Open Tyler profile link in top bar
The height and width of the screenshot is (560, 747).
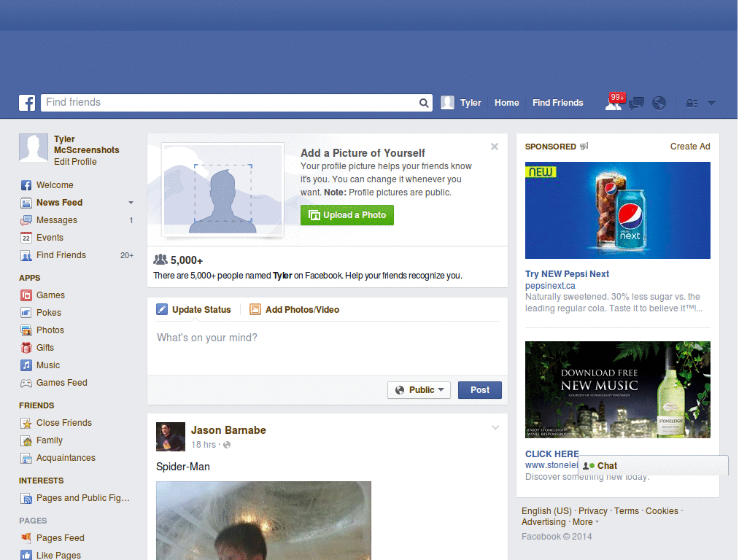[x=471, y=103]
